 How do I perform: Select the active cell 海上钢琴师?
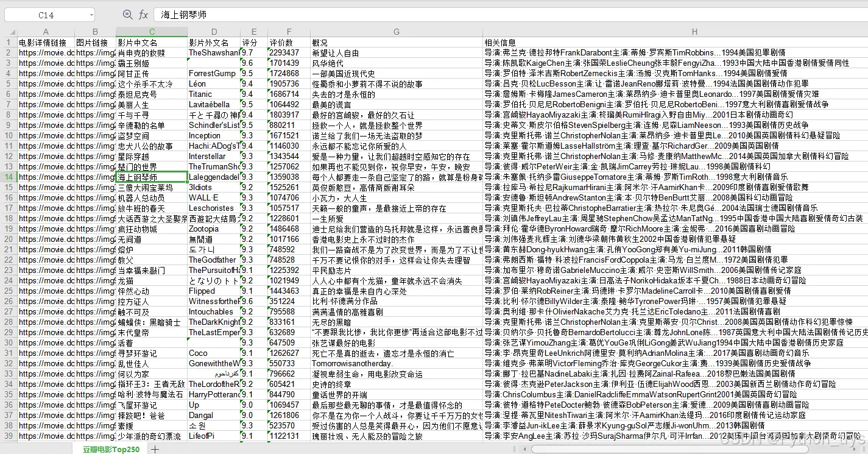pos(151,177)
